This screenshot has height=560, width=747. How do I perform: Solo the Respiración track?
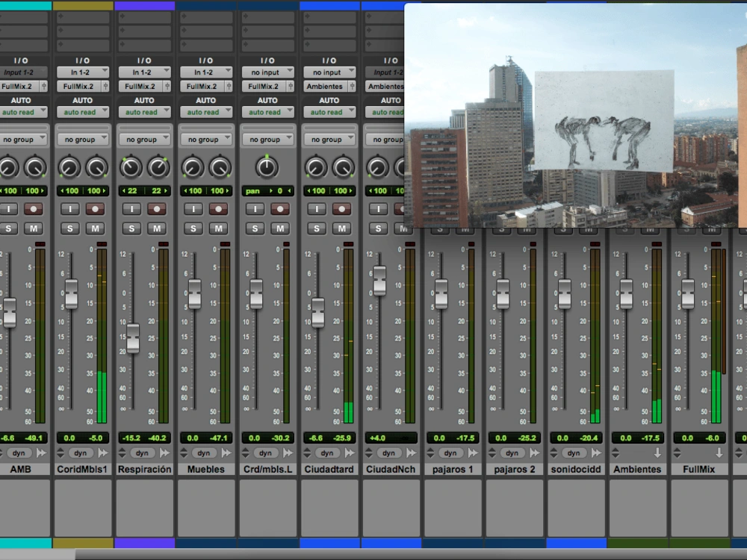pos(132,228)
